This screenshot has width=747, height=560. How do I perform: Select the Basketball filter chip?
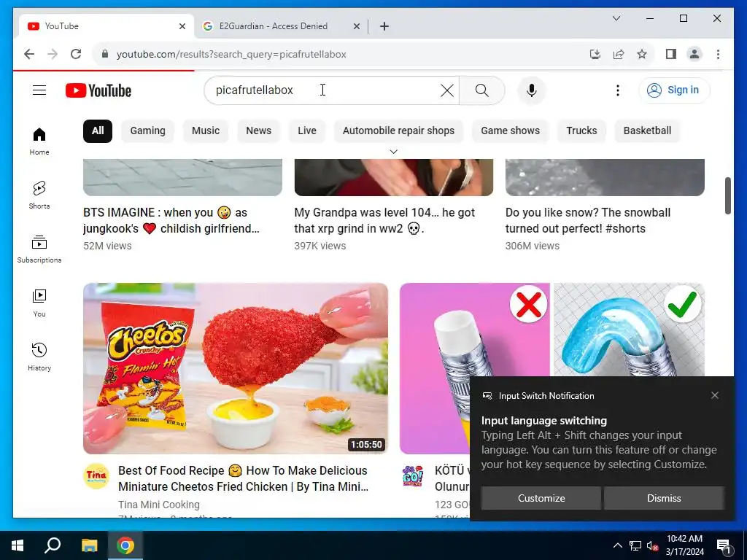coord(648,131)
